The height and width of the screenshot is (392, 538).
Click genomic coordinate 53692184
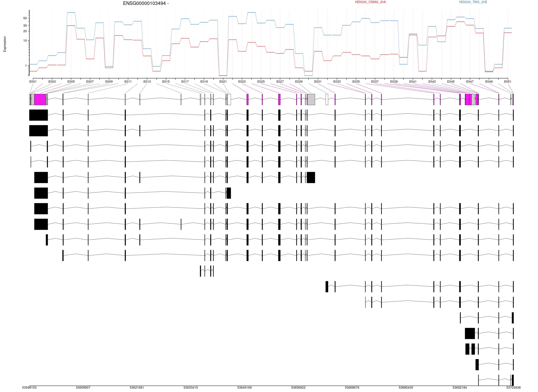460,388
